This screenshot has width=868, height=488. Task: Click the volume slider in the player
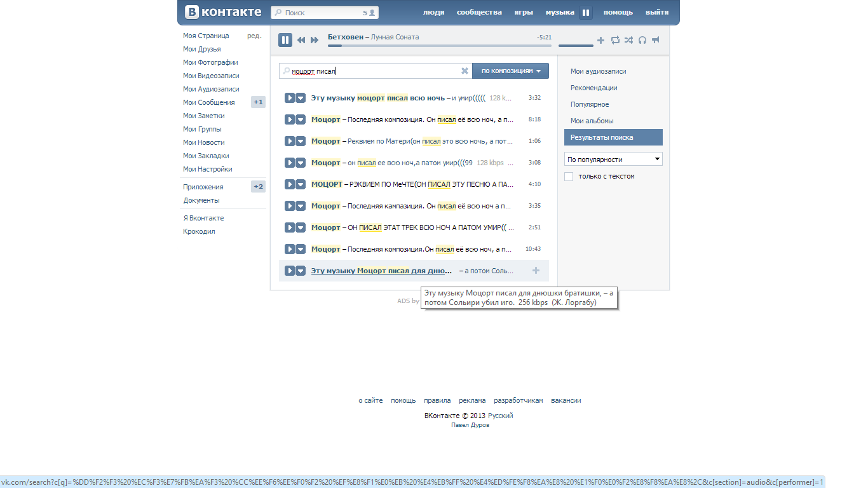576,45
